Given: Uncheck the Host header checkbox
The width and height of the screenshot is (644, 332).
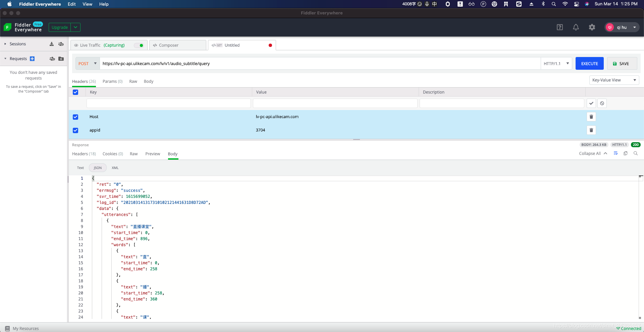Looking at the screenshot, I should click(75, 117).
